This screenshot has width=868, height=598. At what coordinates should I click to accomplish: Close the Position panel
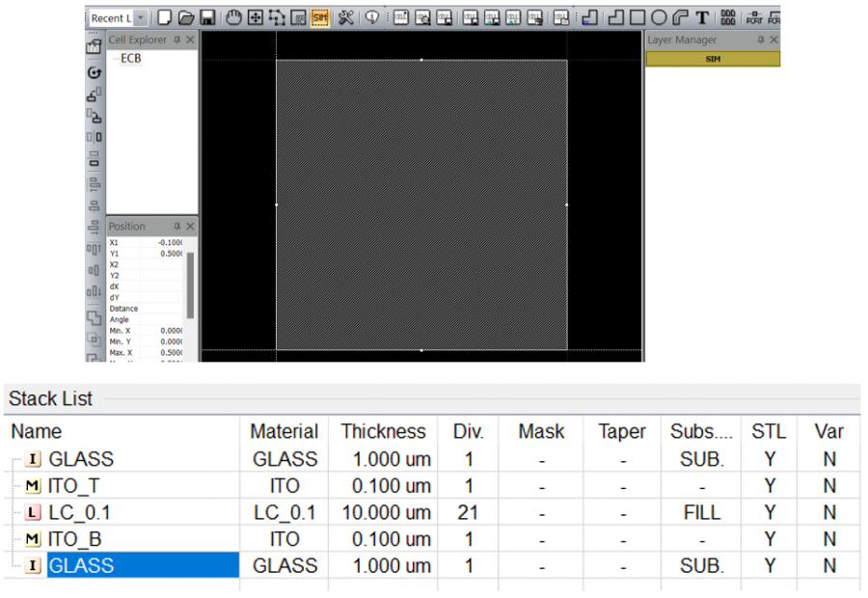click(190, 226)
